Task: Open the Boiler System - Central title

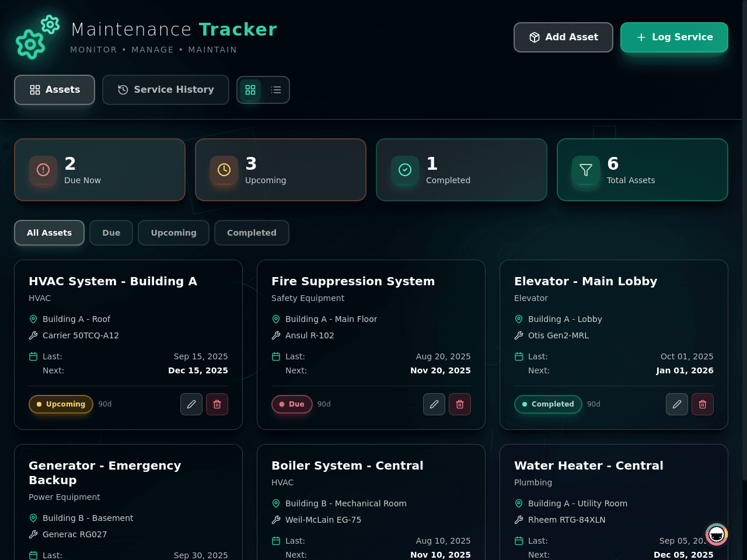Action: 347,466
